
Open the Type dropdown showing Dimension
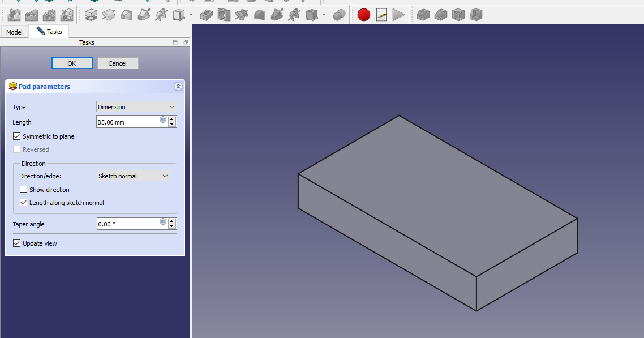point(136,107)
